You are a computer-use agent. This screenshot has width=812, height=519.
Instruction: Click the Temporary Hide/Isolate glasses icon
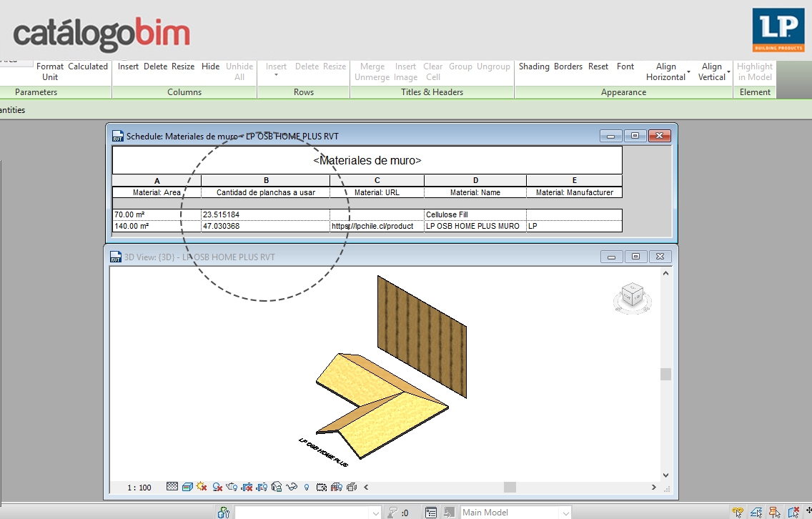292,487
